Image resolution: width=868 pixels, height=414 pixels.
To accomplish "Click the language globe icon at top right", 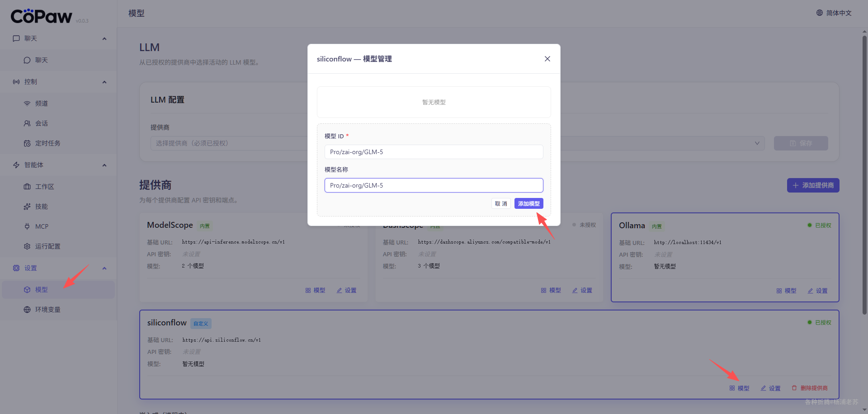I will pyautogui.click(x=820, y=13).
